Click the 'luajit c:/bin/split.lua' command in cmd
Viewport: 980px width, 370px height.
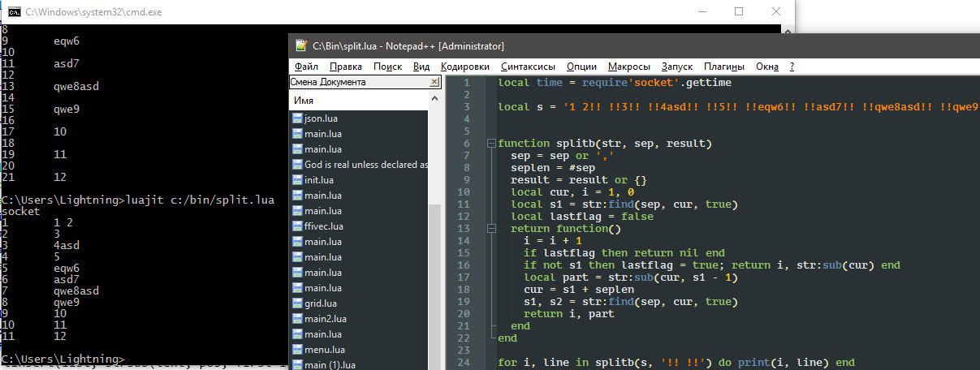[201, 199]
